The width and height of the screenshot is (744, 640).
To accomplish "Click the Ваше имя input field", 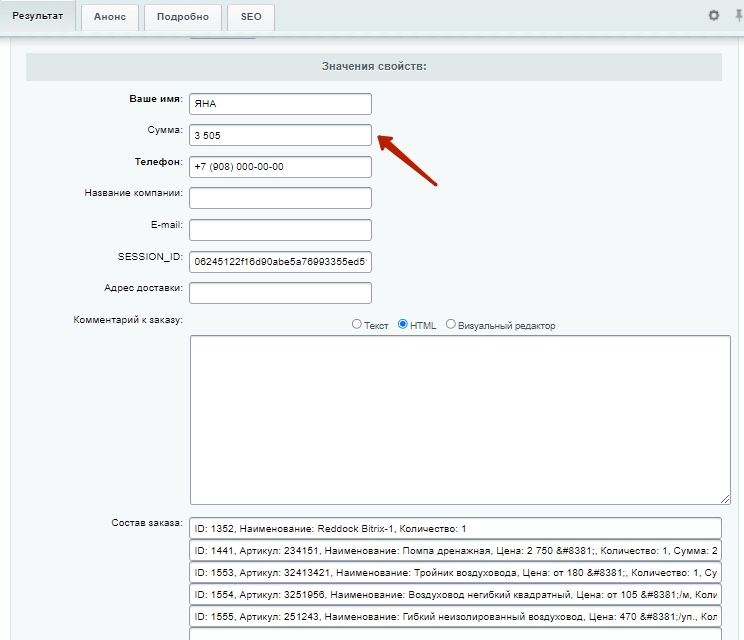I will pos(280,104).
